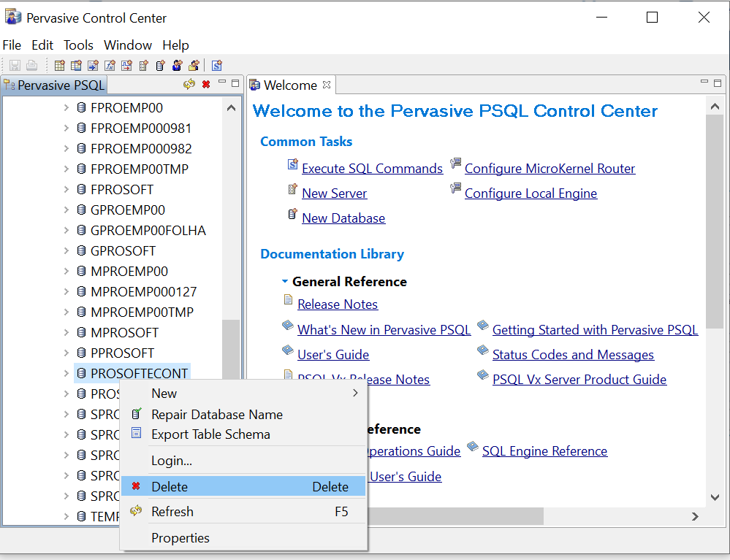Choose Export Table Schema from context menu
730x560 pixels.
click(x=243, y=434)
